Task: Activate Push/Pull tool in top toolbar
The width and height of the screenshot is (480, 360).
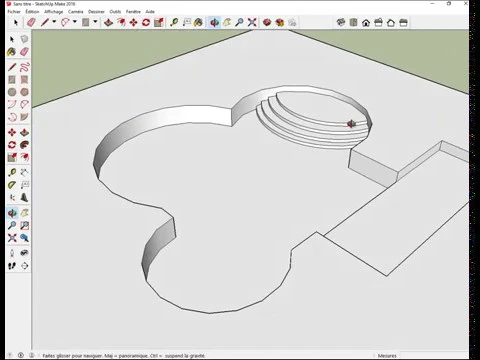Action: tap(108, 23)
